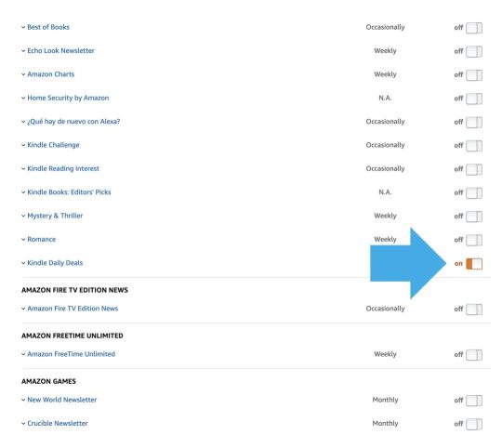The width and height of the screenshot is (502, 448).
Task: Turn on Crucible Newsletter toggle
Action: [x=474, y=425]
